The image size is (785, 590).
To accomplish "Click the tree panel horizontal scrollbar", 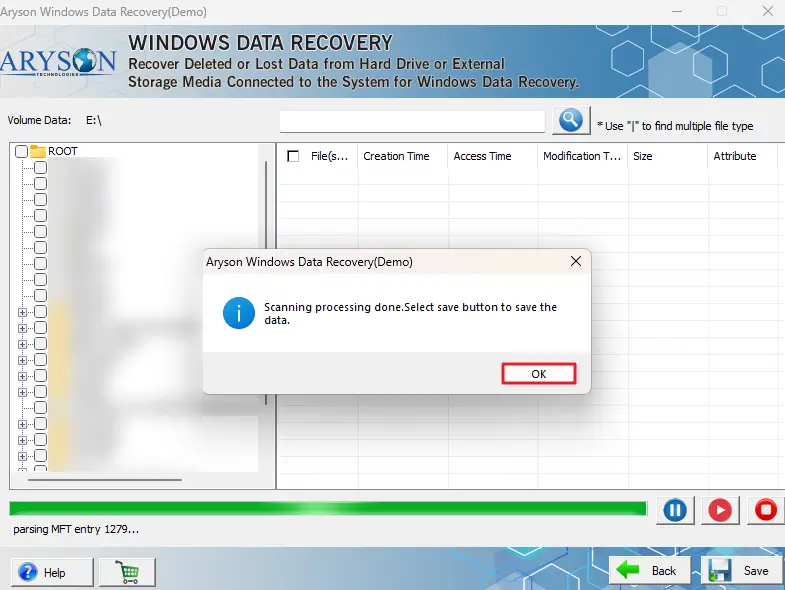I will pyautogui.click(x=105, y=480).
